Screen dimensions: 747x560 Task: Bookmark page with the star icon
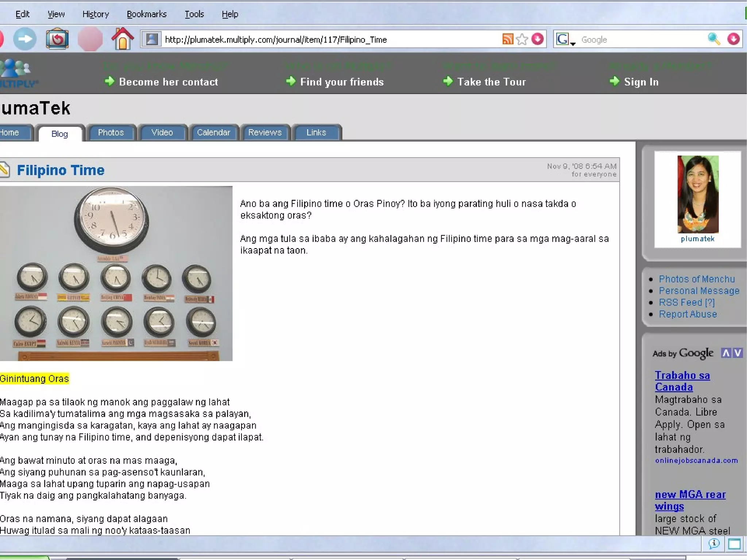(522, 39)
